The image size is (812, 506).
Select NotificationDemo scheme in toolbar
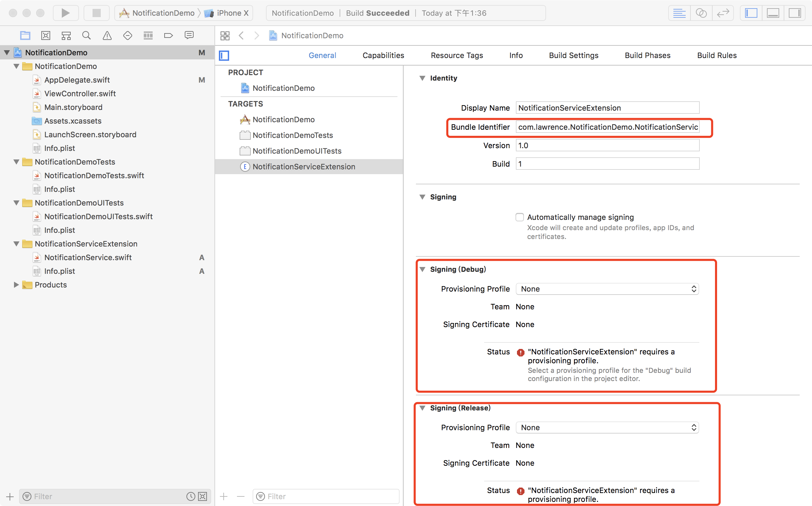pos(157,13)
